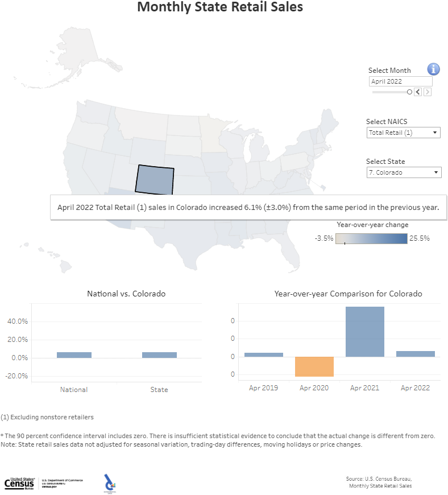Click the U.S. Census Bureau logo
Viewport: 448px width, 495px height.
19,484
